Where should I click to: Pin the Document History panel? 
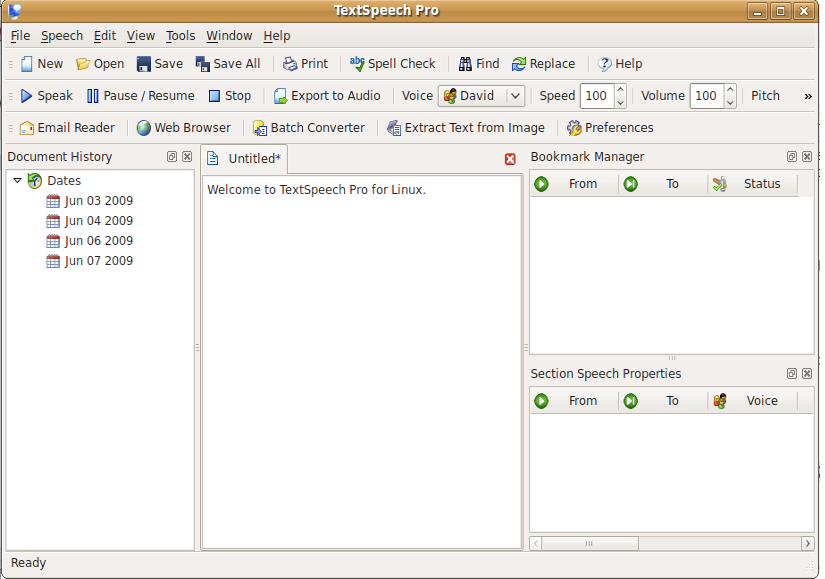[171, 156]
